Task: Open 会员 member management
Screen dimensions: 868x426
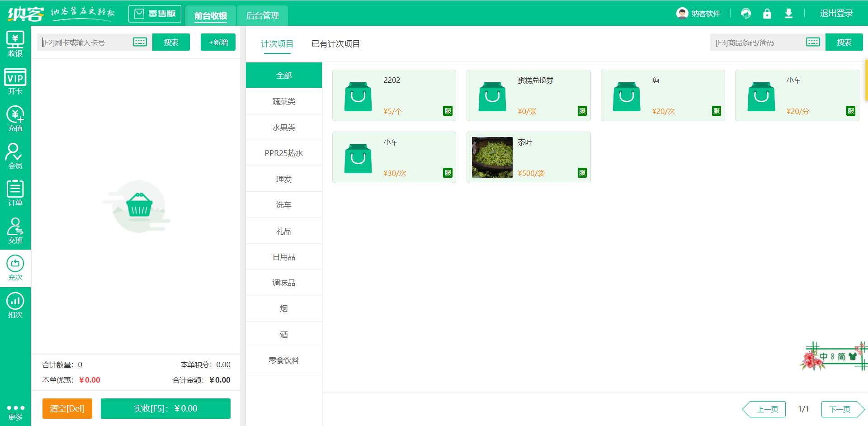Action: click(15, 156)
